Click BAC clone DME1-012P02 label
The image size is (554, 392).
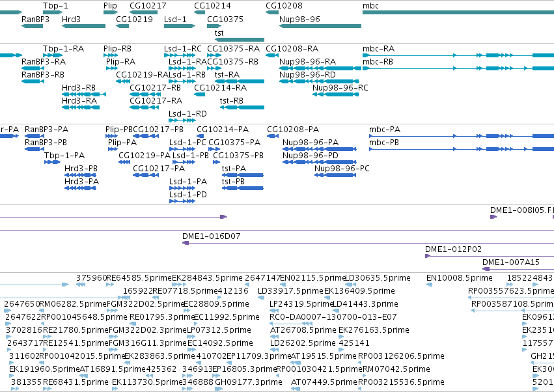coord(453,249)
